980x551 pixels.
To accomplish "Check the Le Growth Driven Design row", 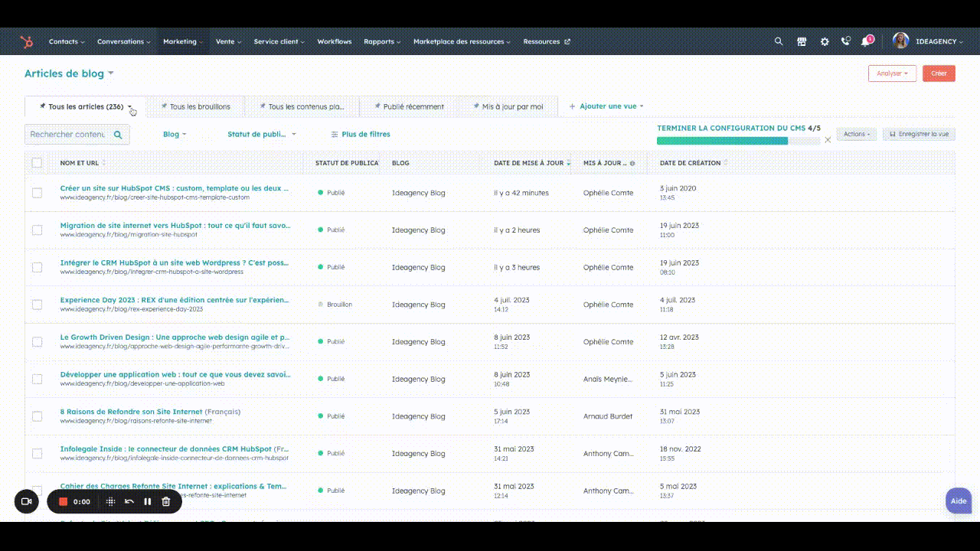I will point(37,341).
